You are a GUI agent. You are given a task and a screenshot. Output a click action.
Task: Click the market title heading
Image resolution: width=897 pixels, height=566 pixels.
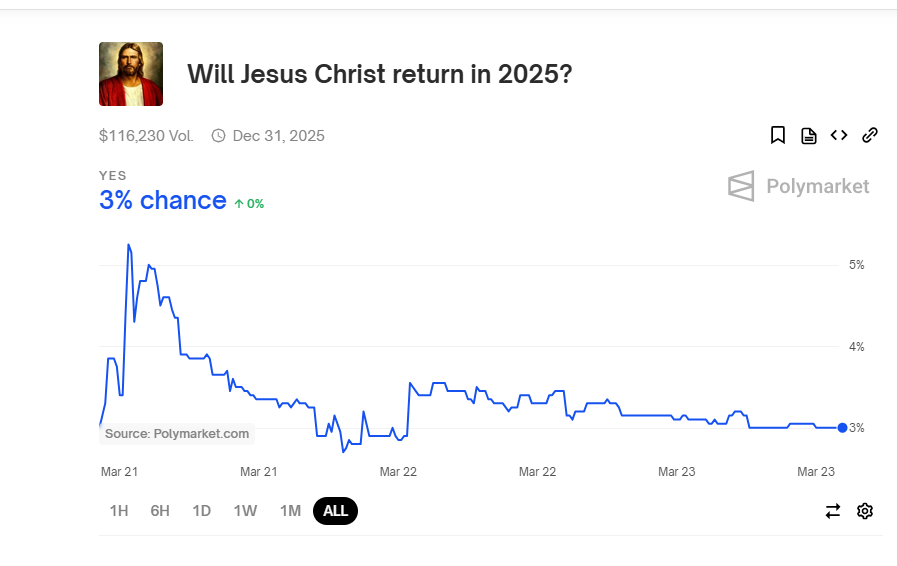tap(380, 74)
